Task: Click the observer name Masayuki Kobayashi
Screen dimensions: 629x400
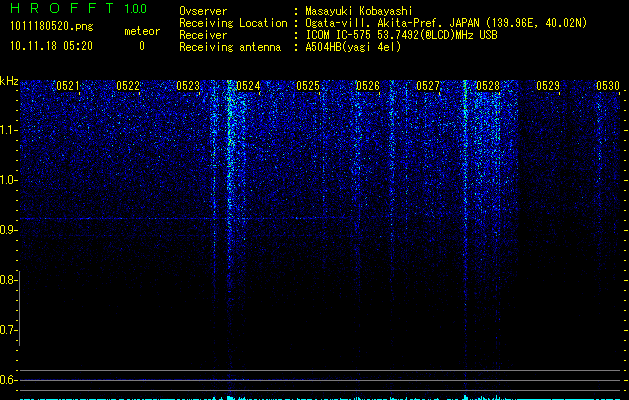Action: [x=359, y=11]
